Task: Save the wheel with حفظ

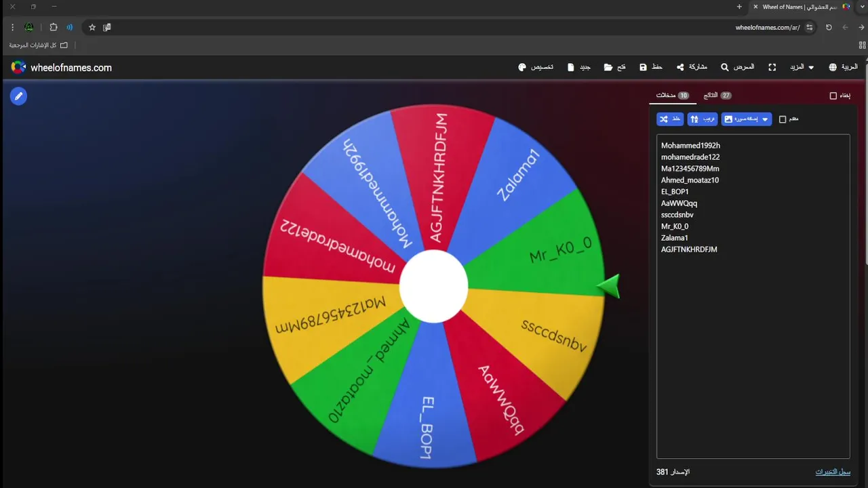Action: [x=651, y=67]
